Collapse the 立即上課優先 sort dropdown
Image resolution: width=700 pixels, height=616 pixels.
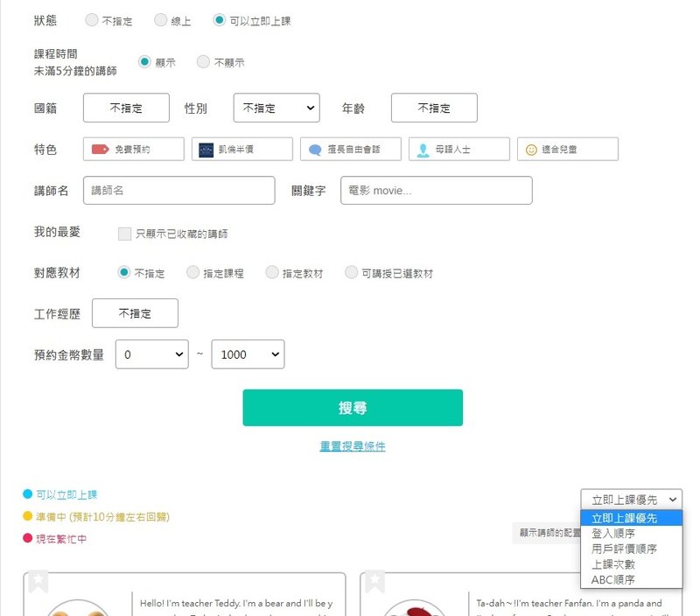(631, 500)
